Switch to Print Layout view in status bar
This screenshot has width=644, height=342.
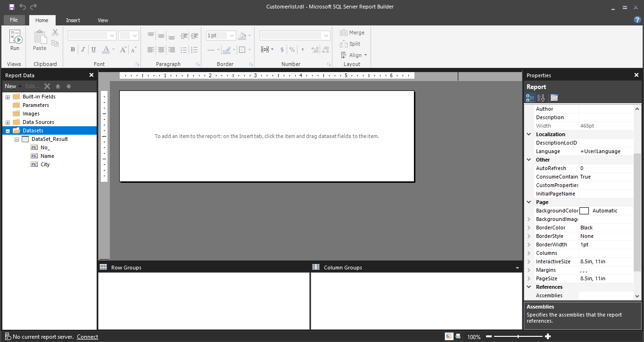point(458,336)
